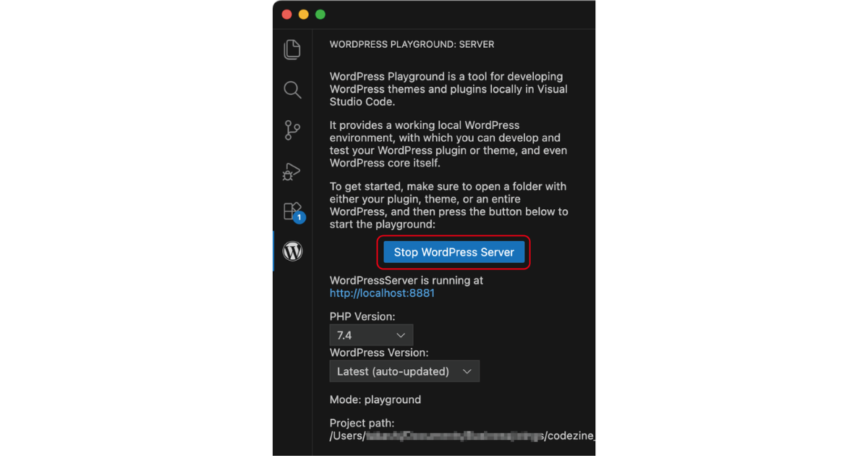Click the paragraph starting 'To get started'
The height and width of the screenshot is (456, 868).
click(449, 206)
